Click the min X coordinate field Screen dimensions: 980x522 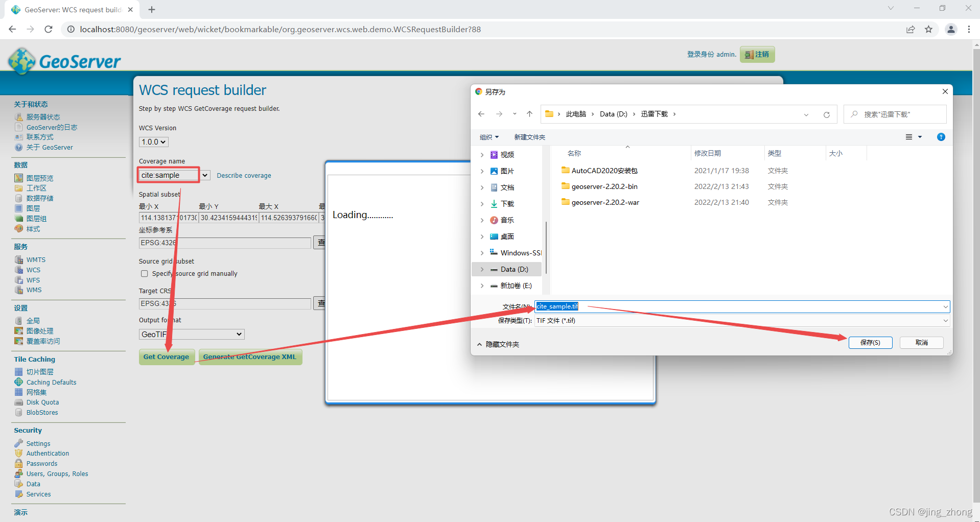tap(168, 218)
